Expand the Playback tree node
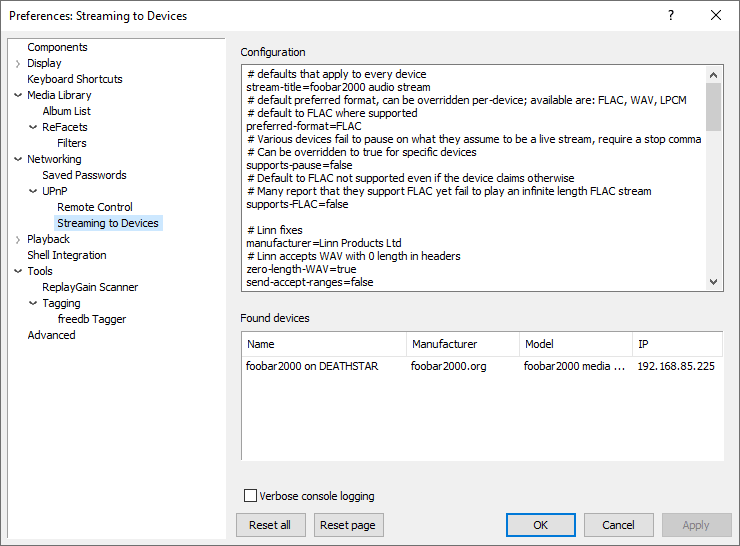The height and width of the screenshot is (546, 740). 17,240
